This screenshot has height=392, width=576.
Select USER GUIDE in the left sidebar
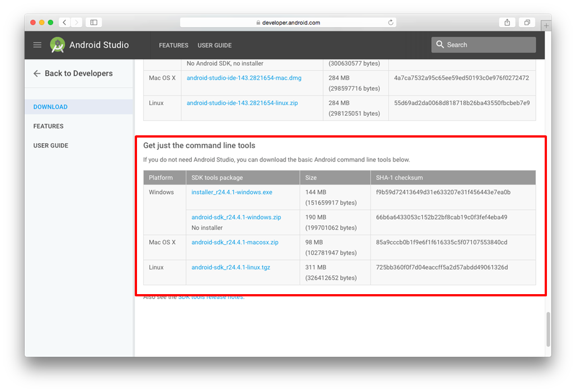[x=51, y=145]
